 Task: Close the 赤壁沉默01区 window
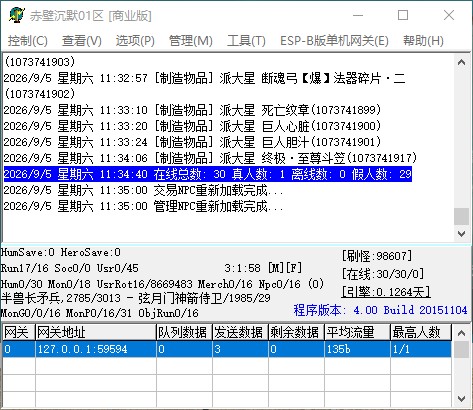click(449, 15)
